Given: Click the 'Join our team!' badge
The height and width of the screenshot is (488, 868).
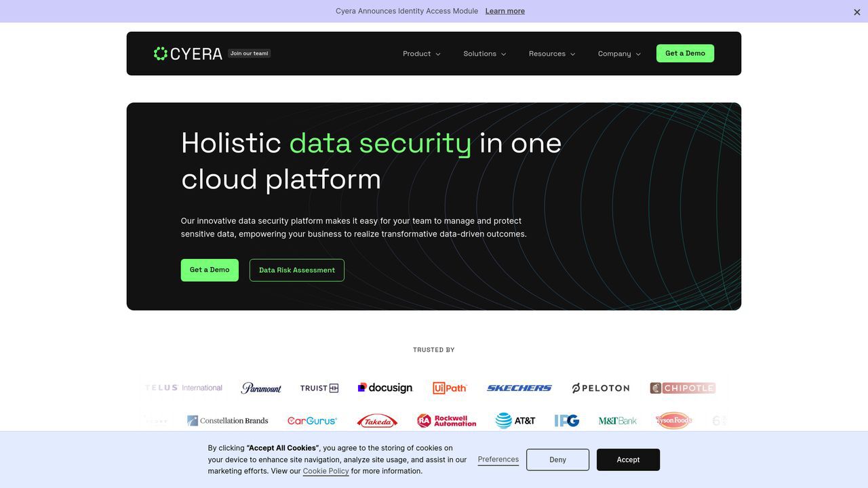Looking at the screenshot, I should pyautogui.click(x=249, y=54).
